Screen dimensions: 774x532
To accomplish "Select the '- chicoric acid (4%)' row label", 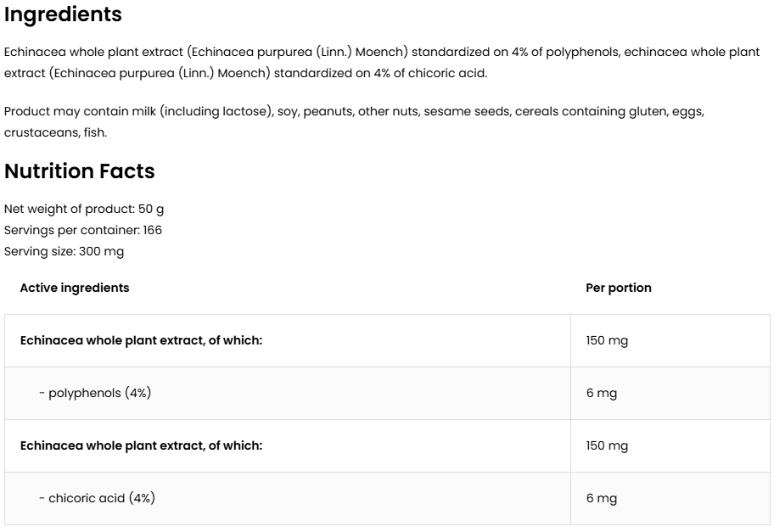I will (97, 498).
